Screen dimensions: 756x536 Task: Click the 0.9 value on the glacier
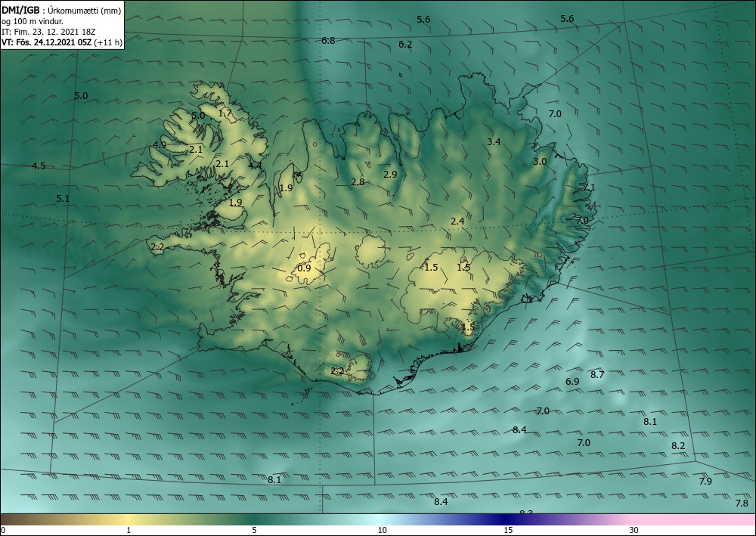(x=304, y=268)
